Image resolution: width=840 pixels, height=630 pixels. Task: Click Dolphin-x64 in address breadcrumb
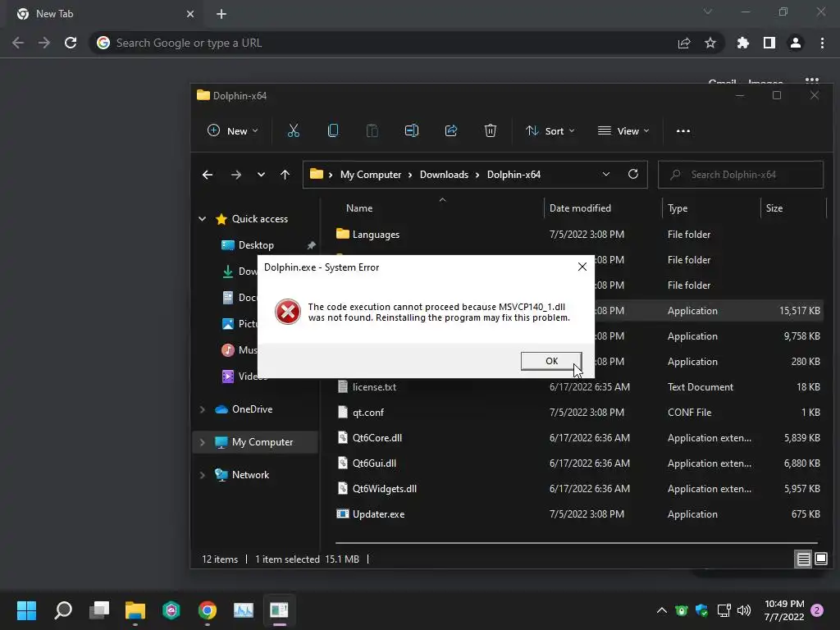[514, 175]
